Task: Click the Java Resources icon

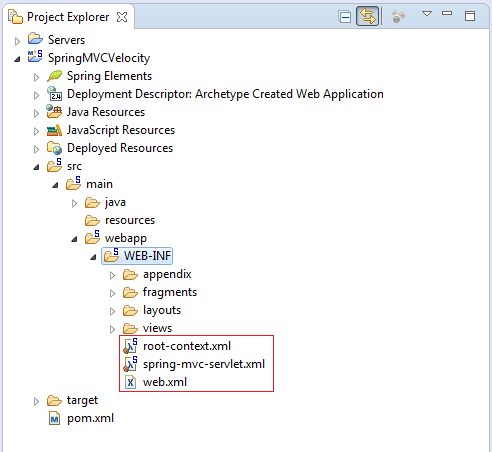Action: 54,111
